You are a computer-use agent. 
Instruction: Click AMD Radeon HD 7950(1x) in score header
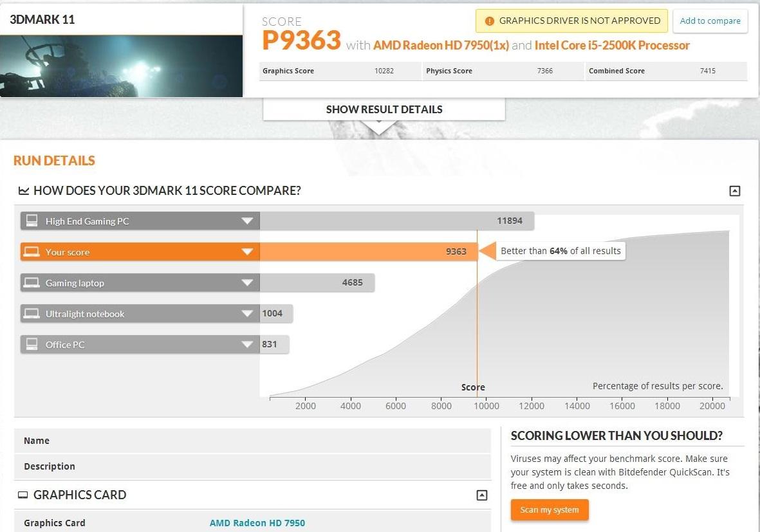pos(441,46)
